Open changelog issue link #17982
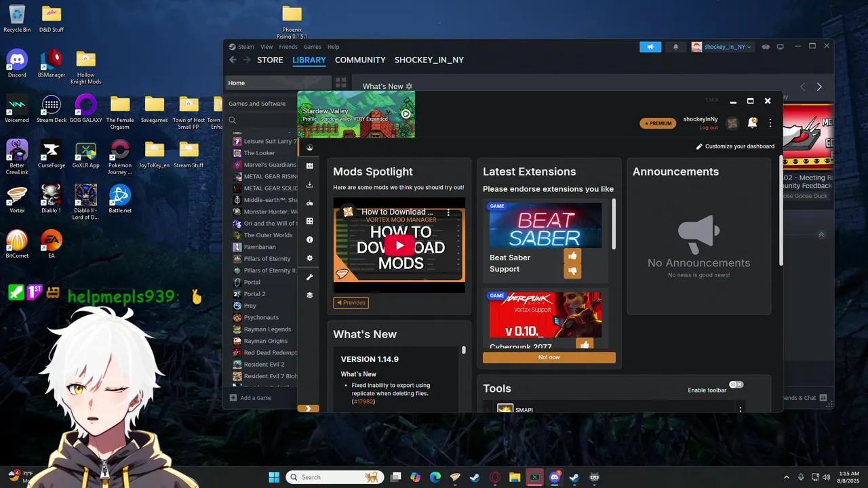Screen dimensions: 868x488 tap(363, 402)
